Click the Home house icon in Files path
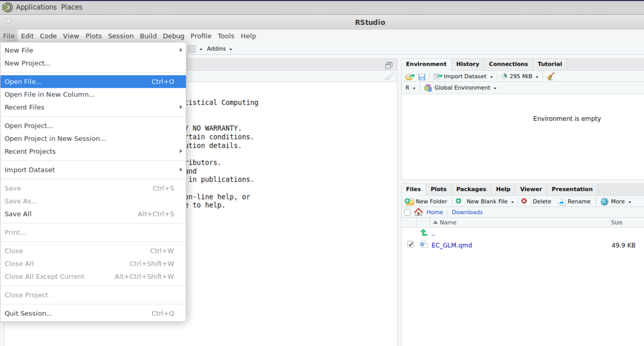 pos(419,212)
